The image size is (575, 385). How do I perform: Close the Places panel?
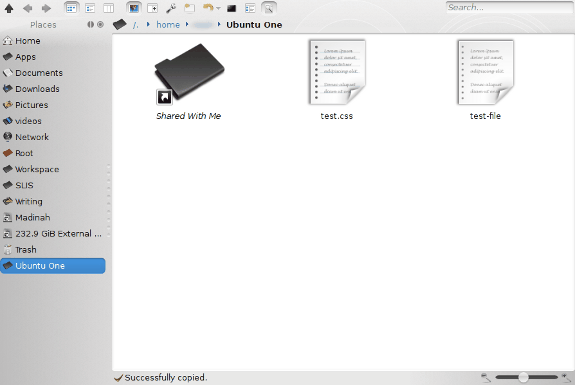point(100,25)
